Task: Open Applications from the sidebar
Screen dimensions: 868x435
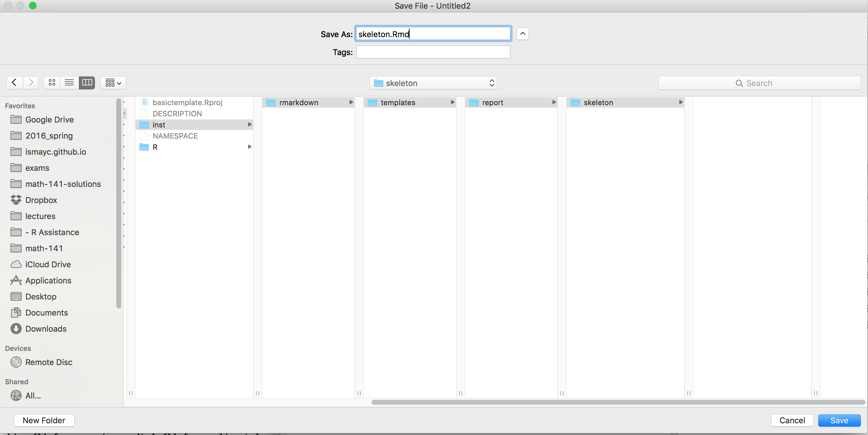Action: [48, 281]
